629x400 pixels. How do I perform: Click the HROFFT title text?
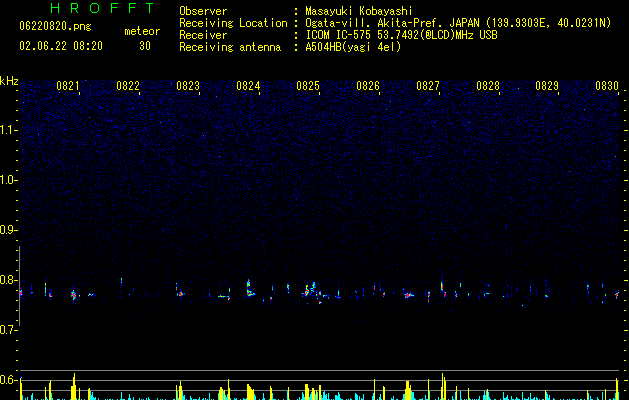pyautogui.click(x=103, y=8)
